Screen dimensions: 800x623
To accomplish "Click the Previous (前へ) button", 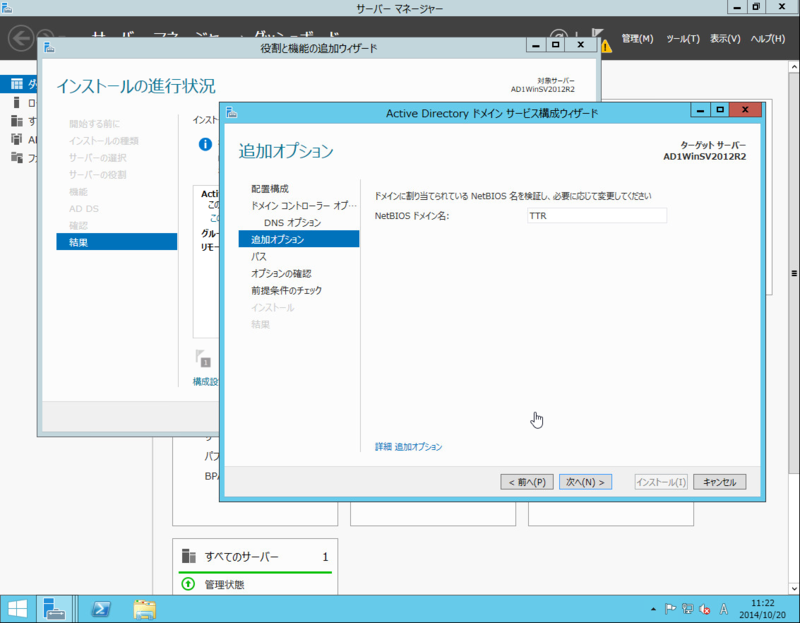I will point(527,482).
